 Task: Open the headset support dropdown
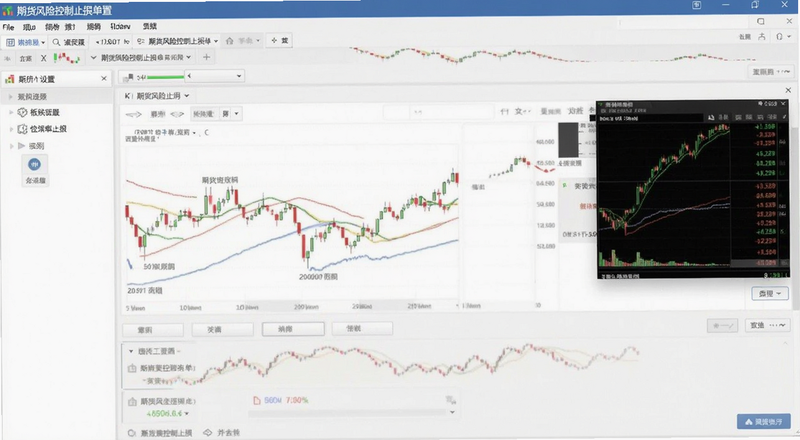pos(783,36)
